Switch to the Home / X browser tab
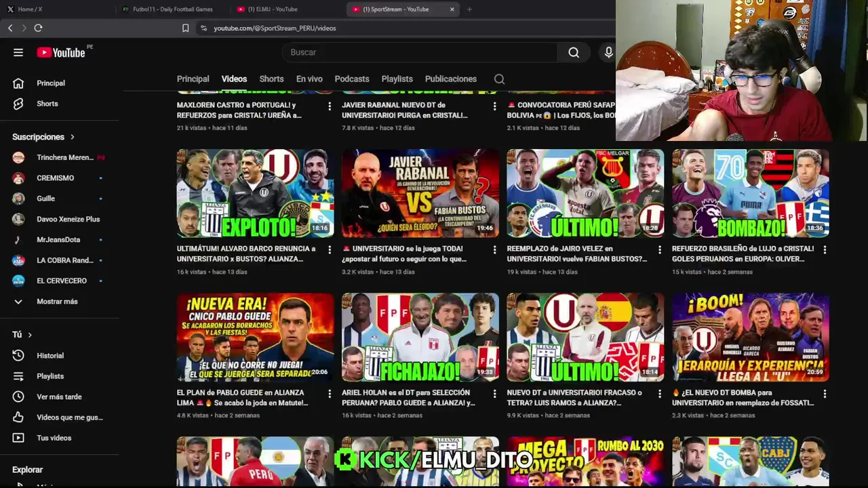 [x=58, y=9]
